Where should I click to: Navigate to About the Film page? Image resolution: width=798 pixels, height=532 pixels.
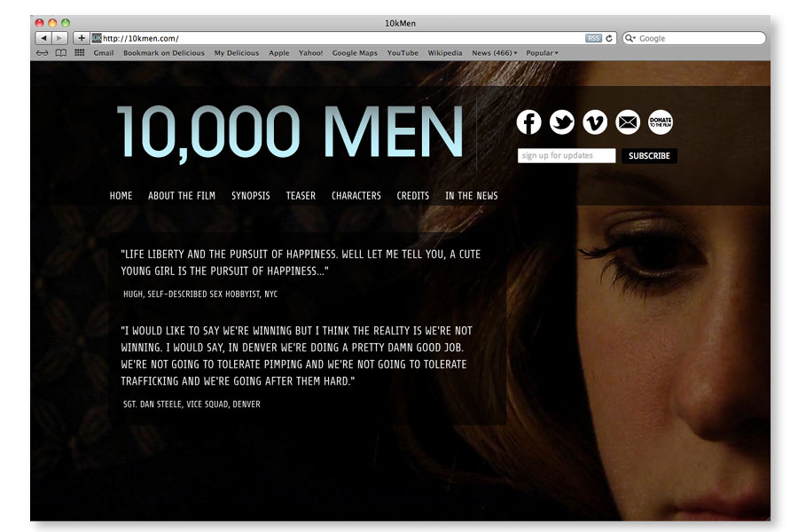[182, 196]
